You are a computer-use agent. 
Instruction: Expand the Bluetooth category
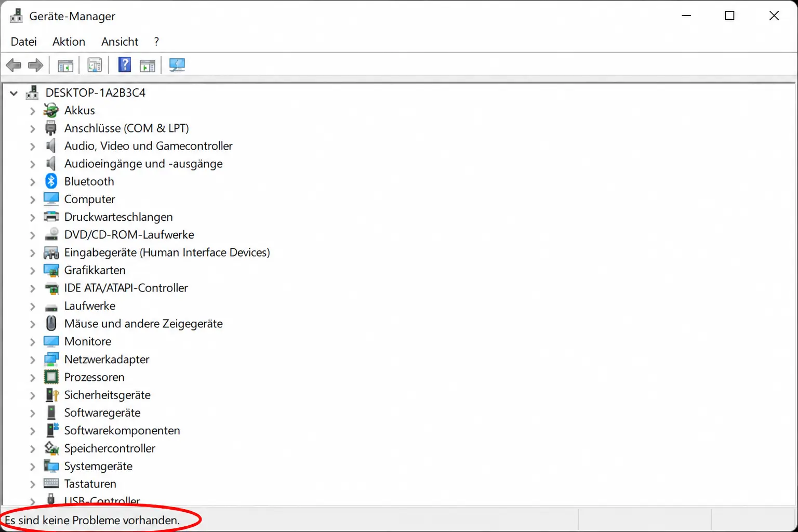(33, 182)
